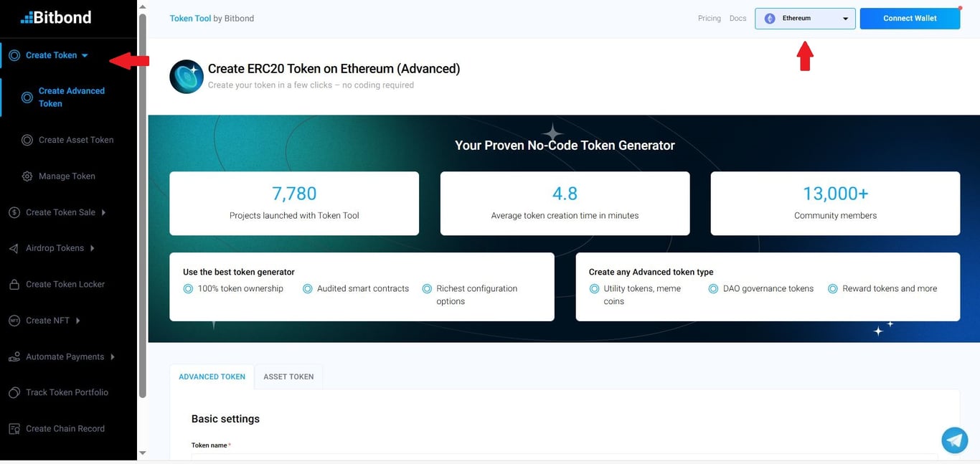Screen dimensions: 980x464
Task: Click the Airdrop Tokens paper plane icon
Action: [x=14, y=248]
